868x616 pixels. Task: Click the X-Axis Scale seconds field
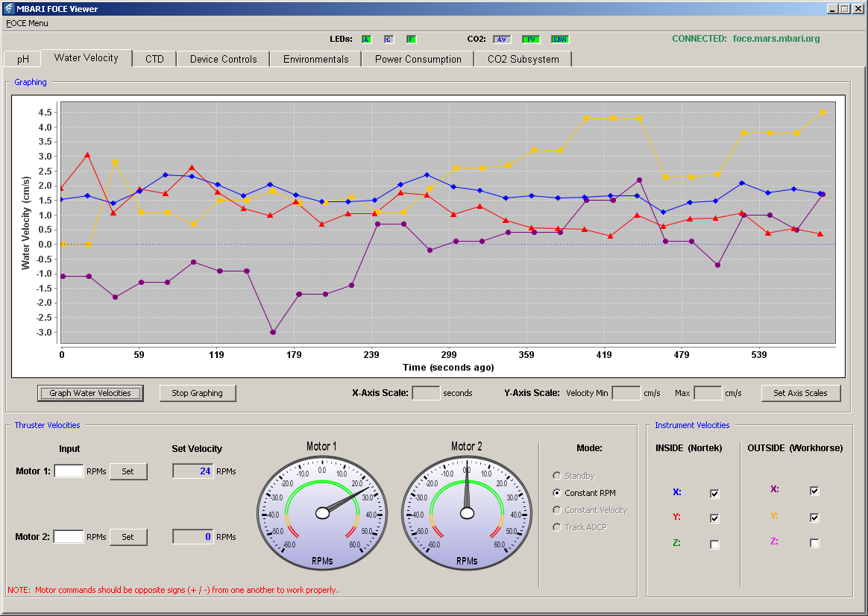pos(427,393)
